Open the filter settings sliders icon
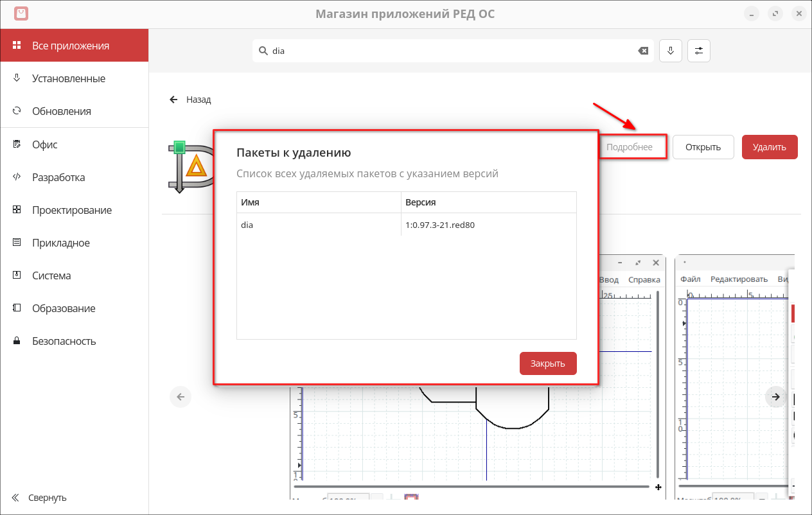The image size is (812, 515). point(699,51)
